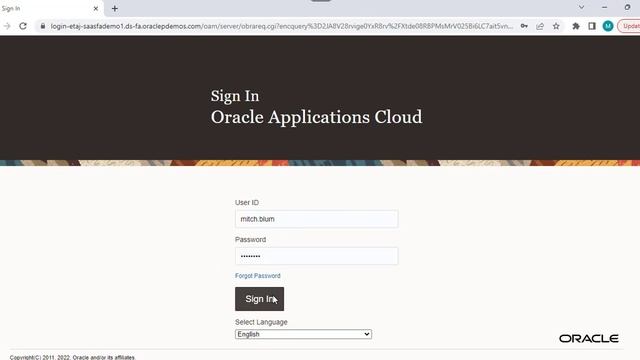Open the saved password key icon
The image size is (640, 360).
pyautogui.click(x=524, y=26)
